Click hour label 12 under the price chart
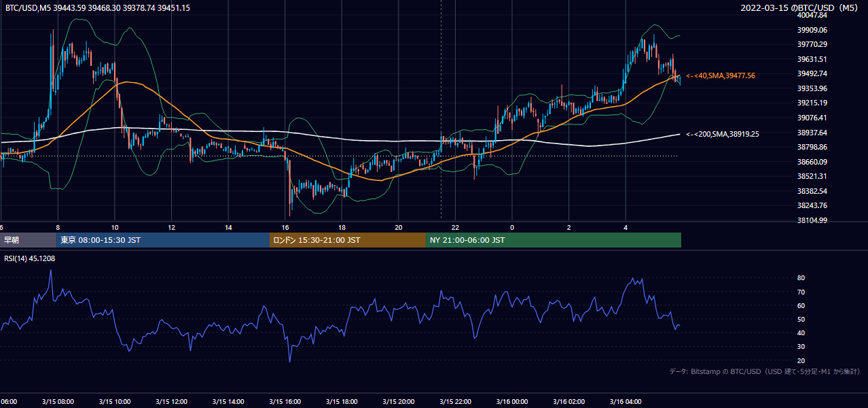The height and width of the screenshot is (408, 868). 171,228
